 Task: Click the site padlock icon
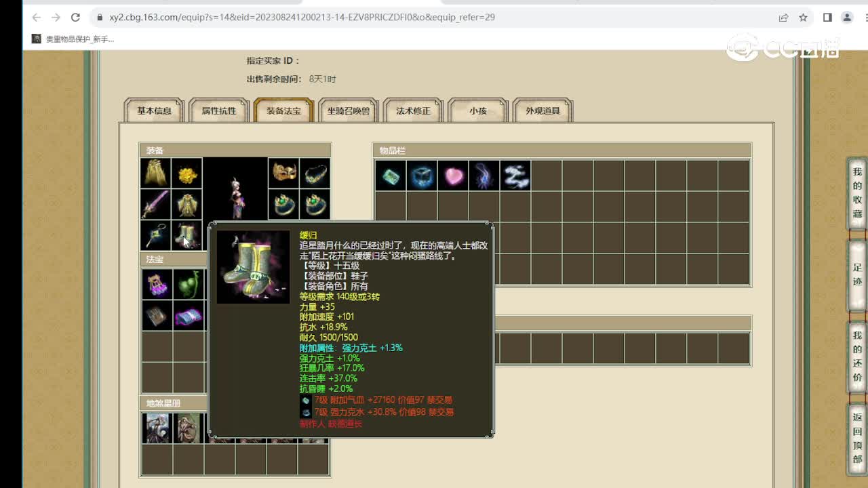(x=99, y=17)
